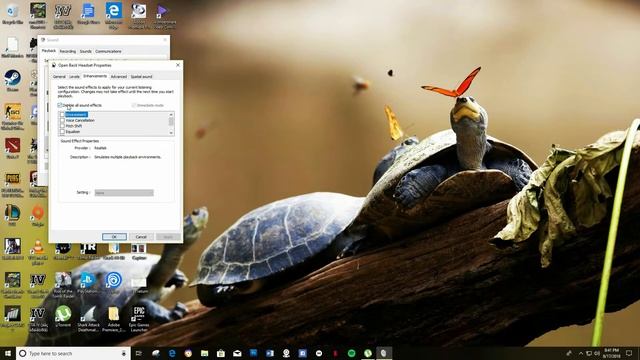Switch to the General tab
The image size is (640, 360).
click(59, 76)
